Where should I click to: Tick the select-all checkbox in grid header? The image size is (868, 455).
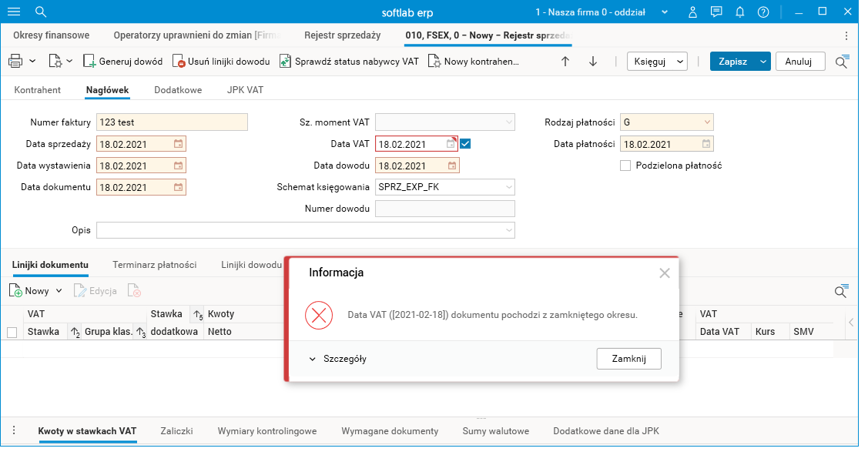(12, 333)
